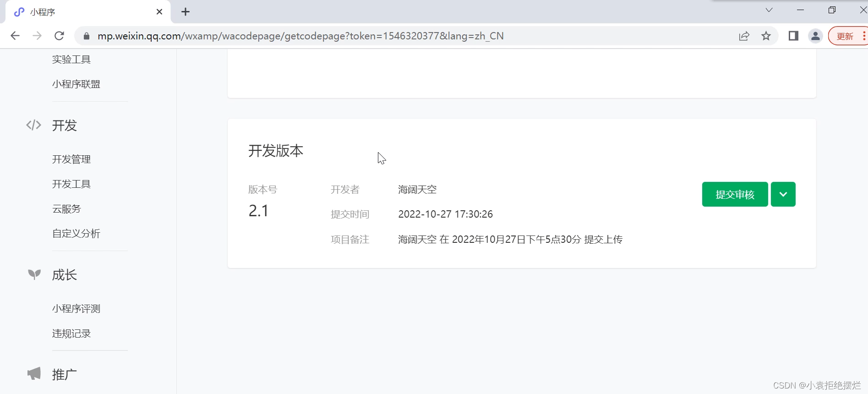This screenshot has width=868, height=394.
Task: Expand the dropdown next to 提交审核
Action: 783,194
